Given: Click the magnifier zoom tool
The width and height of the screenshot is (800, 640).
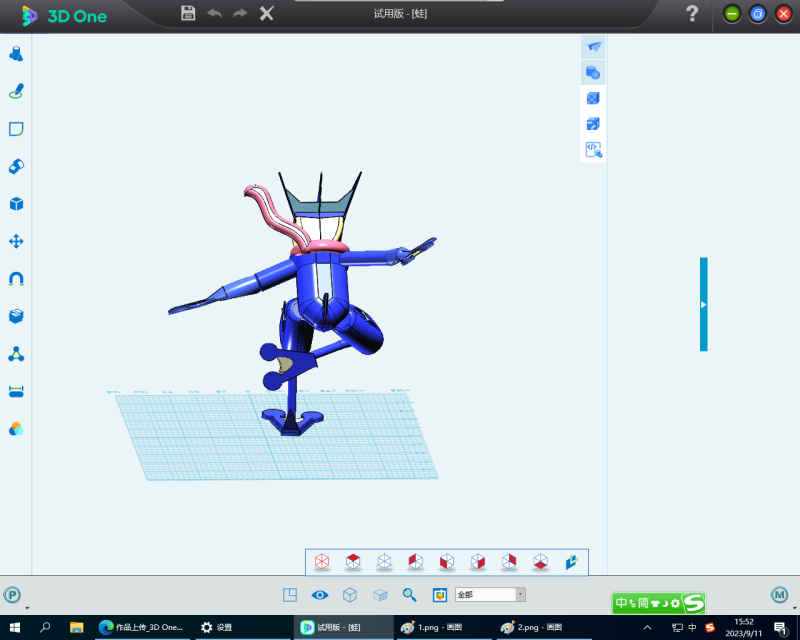Looking at the screenshot, I should click(409, 595).
